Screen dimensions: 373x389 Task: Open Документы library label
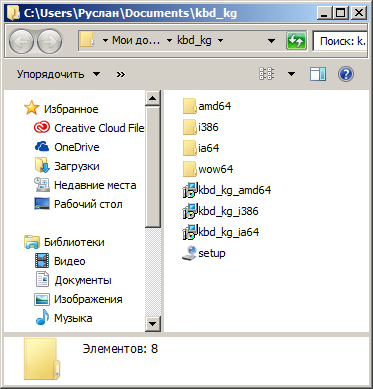pyautogui.click(x=83, y=280)
